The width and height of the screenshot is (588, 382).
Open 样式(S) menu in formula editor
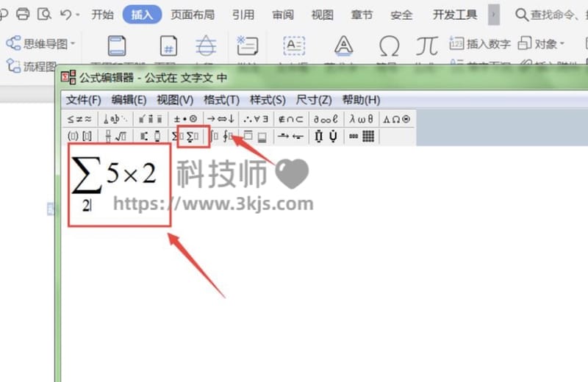tap(268, 100)
